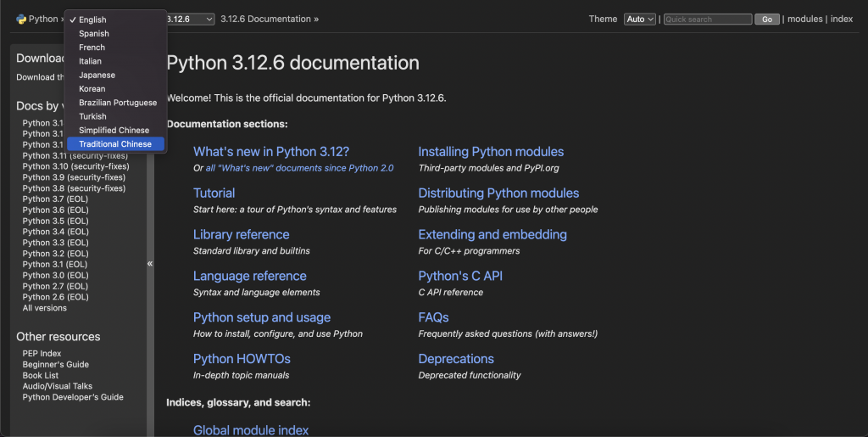The width and height of the screenshot is (868, 437).
Task: Open the index link in header
Action: pyautogui.click(x=842, y=19)
